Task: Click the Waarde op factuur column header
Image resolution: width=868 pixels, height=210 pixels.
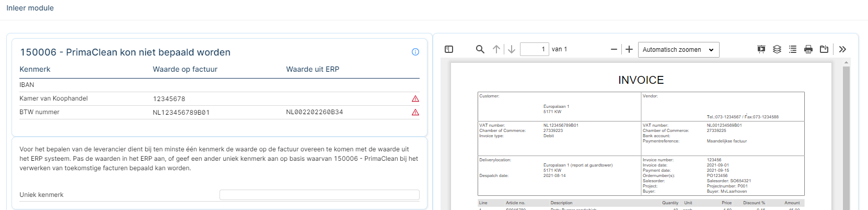Action: [x=185, y=69]
